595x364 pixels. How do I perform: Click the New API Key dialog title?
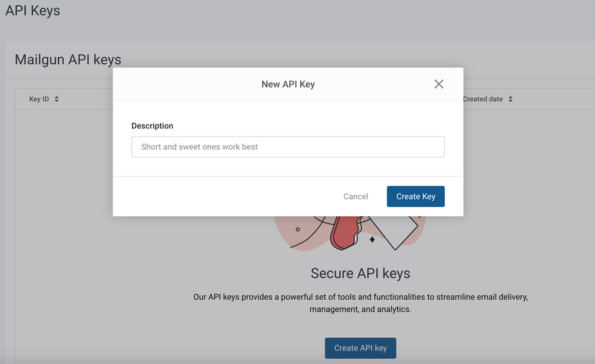pyautogui.click(x=288, y=84)
